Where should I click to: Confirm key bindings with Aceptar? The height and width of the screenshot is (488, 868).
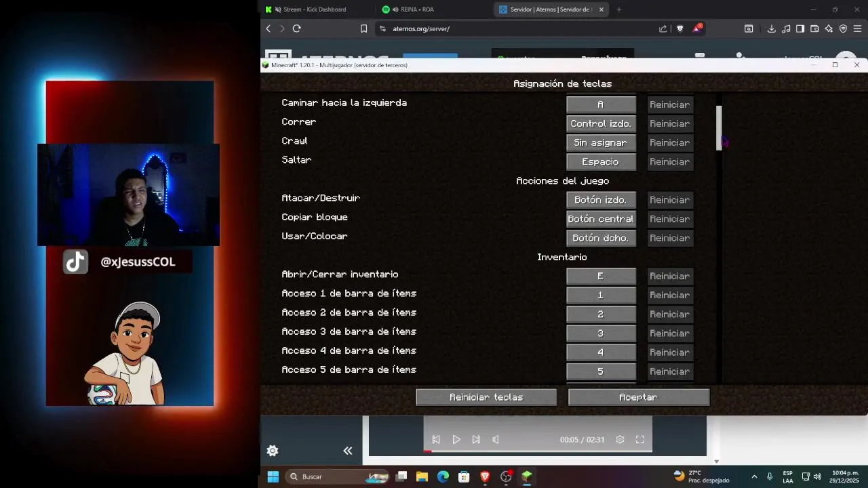coord(639,397)
